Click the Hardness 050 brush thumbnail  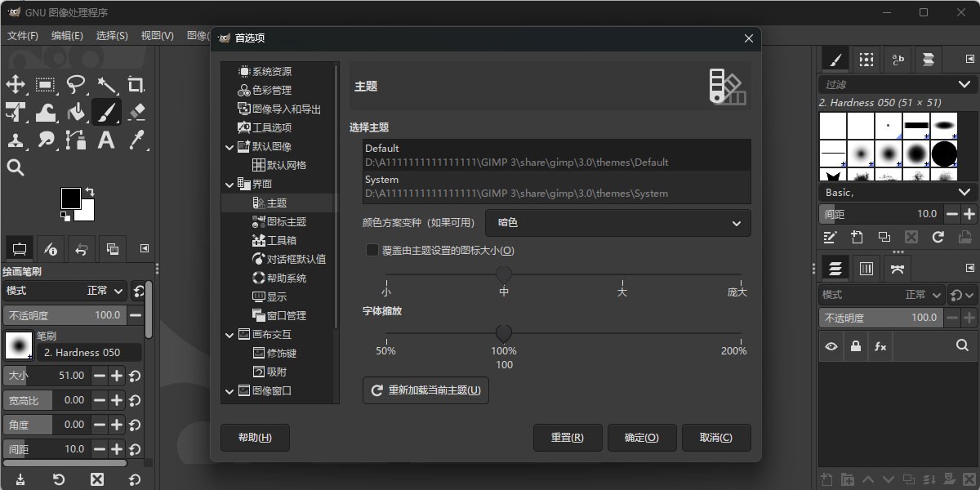point(18,345)
